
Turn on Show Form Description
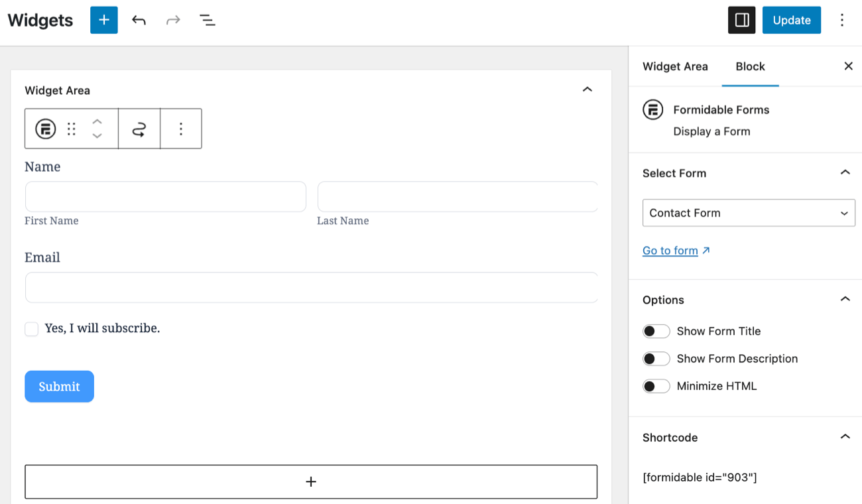coord(656,358)
